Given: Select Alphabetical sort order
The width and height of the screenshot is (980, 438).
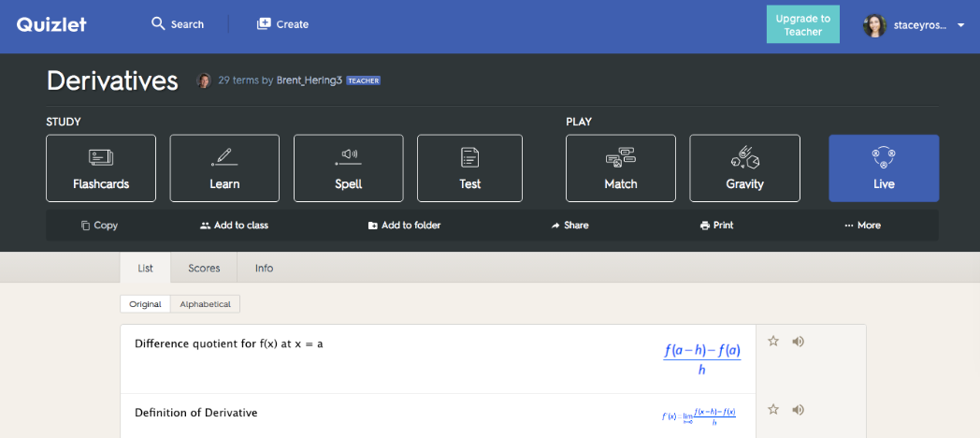Looking at the screenshot, I should 205,304.
